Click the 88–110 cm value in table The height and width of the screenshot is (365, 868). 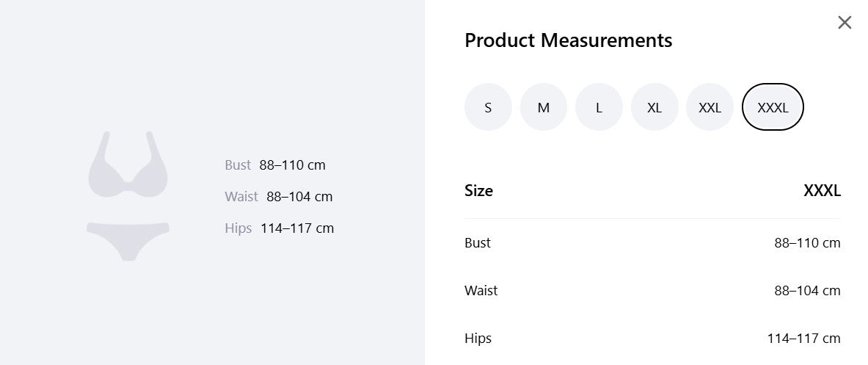(807, 242)
